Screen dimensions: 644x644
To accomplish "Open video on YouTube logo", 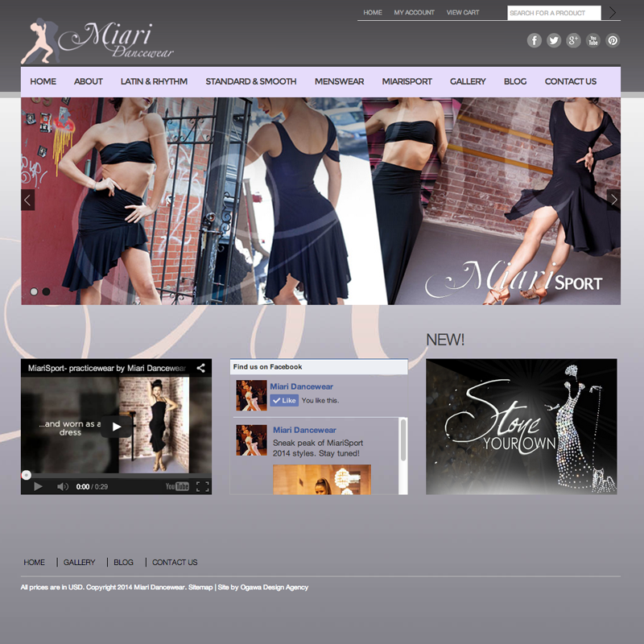I will click(x=177, y=487).
